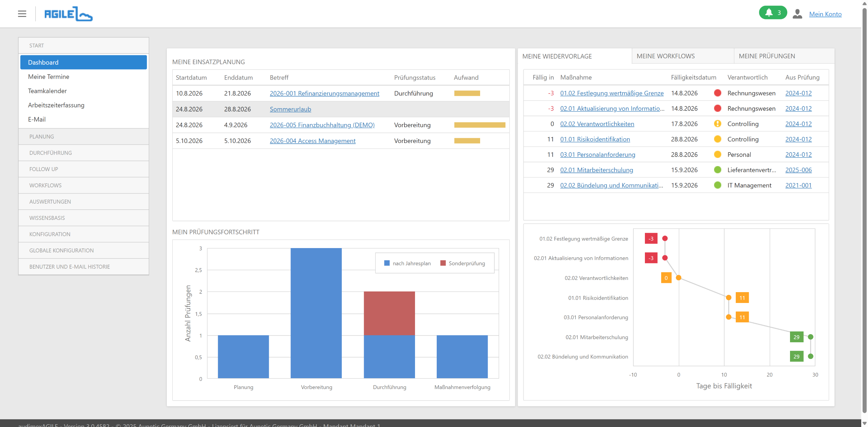Click the red status dot for Festlegung wertmäßige Grenze
The height and width of the screenshot is (427, 868).
click(x=717, y=93)
